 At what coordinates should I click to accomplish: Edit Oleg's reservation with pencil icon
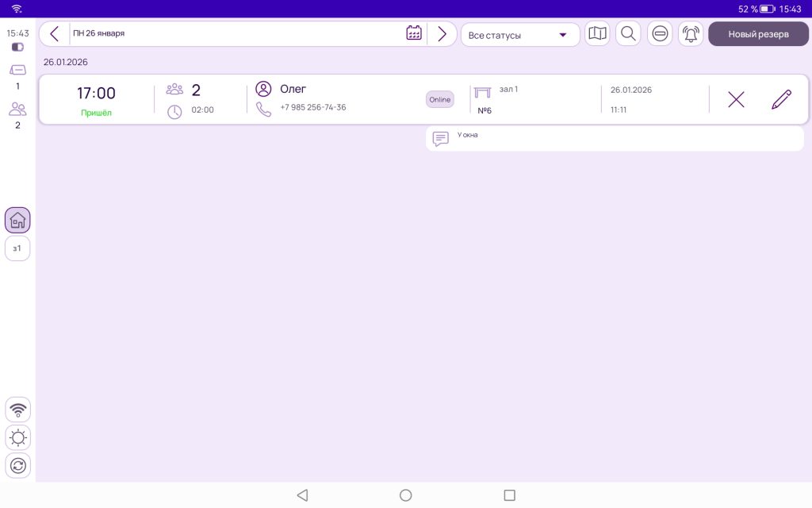(x=781, y=99)
